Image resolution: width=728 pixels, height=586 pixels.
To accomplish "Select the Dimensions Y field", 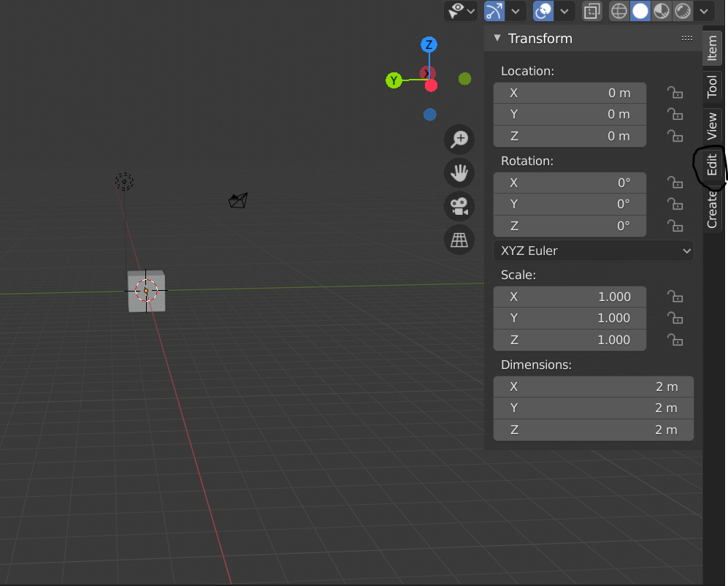I will pos(594,408).
